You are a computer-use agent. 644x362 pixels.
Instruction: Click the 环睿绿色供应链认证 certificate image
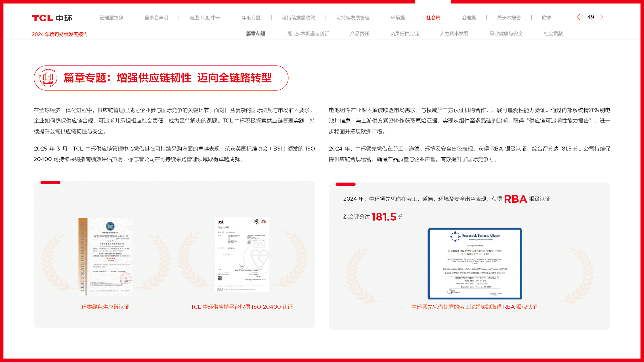[105, 257]
